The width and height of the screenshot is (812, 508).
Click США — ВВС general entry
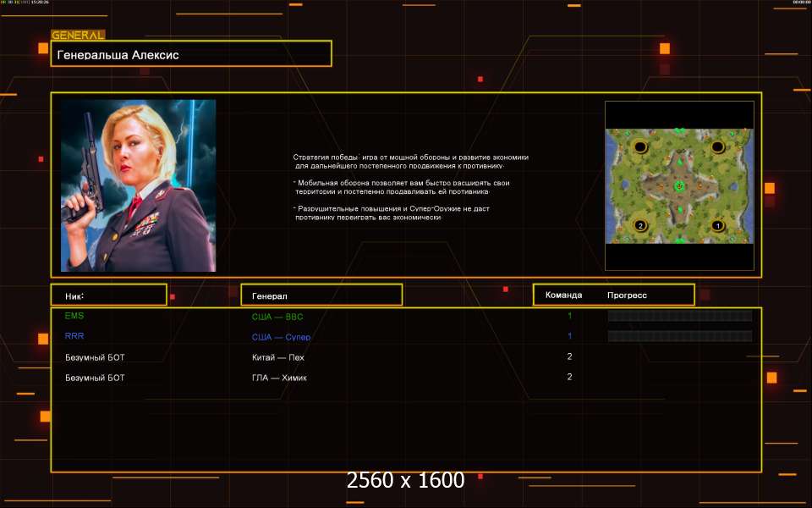tap(277, 317)
